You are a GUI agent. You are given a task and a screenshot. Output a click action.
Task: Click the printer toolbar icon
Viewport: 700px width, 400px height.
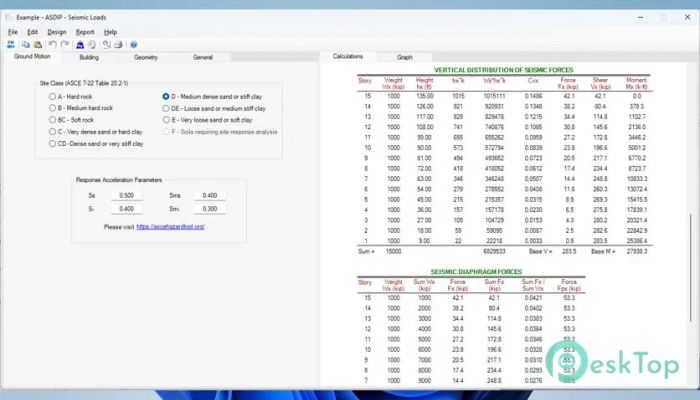[117, 44]
